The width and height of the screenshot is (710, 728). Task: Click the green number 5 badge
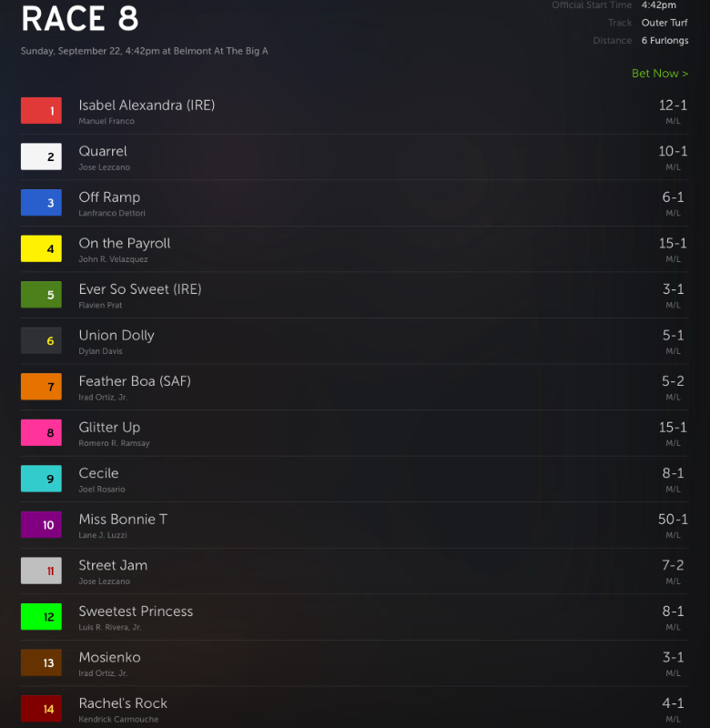pos(41,294)
